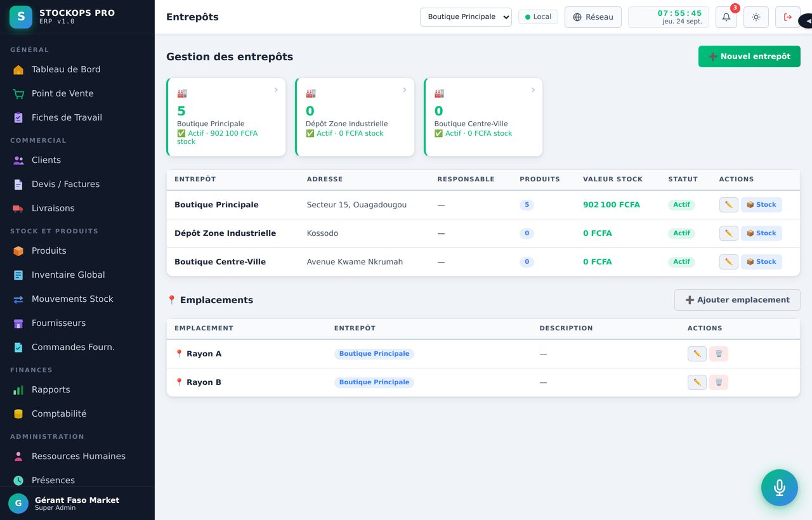Edit Boutique Centre-Ville pencil icon

point(728,262)
